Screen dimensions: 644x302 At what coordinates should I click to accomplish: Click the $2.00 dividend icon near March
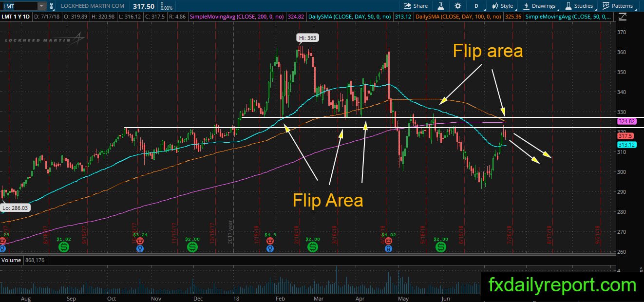(312, 248)
